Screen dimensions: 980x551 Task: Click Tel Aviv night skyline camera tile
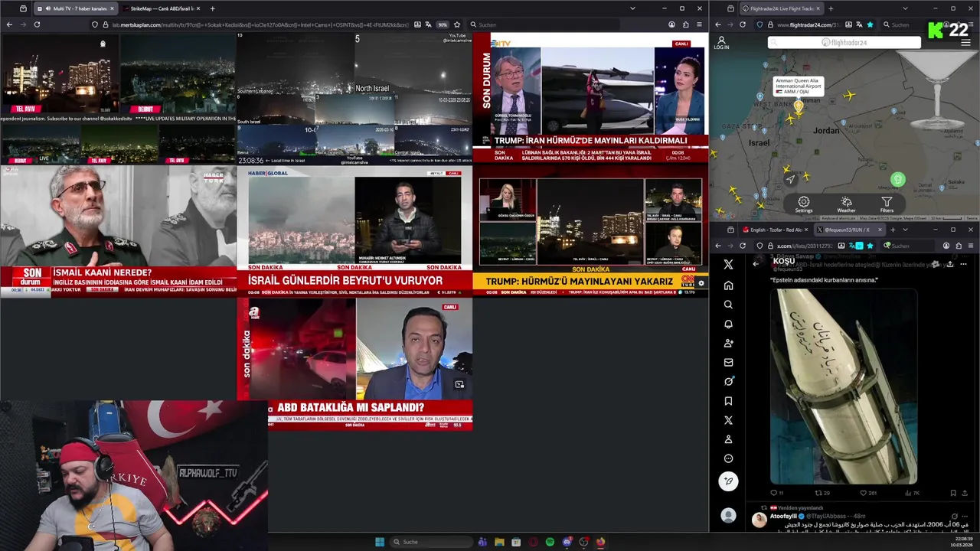coord(60,74)
